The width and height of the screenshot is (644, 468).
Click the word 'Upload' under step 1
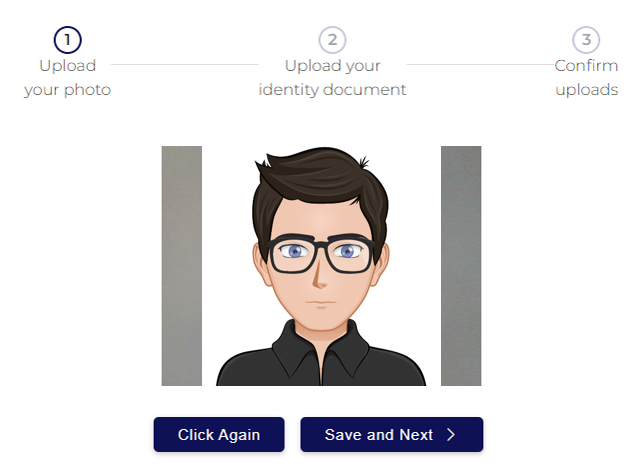point(68,66)
